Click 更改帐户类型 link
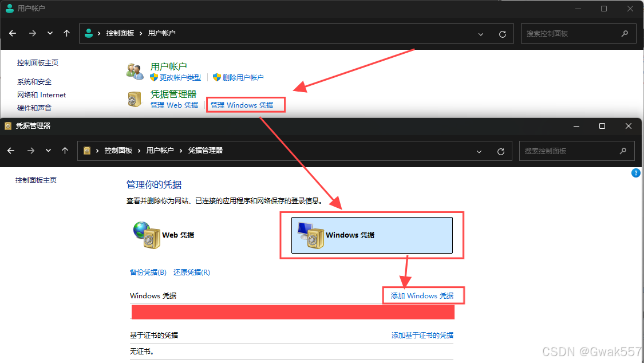 point(180,78)
